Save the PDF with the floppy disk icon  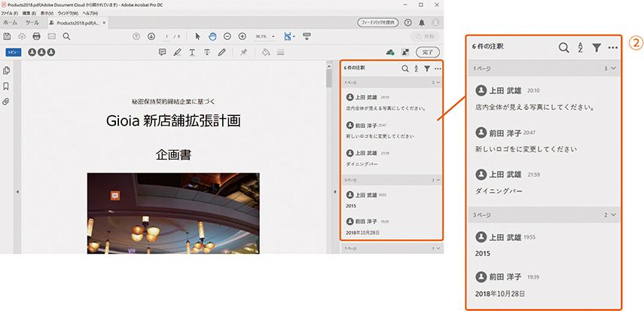[7, 36]
